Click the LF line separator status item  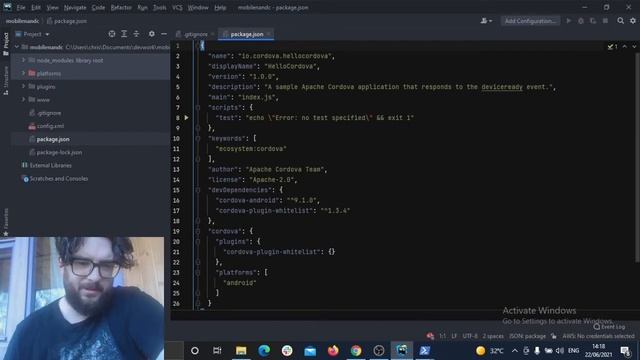coord(454,336)
